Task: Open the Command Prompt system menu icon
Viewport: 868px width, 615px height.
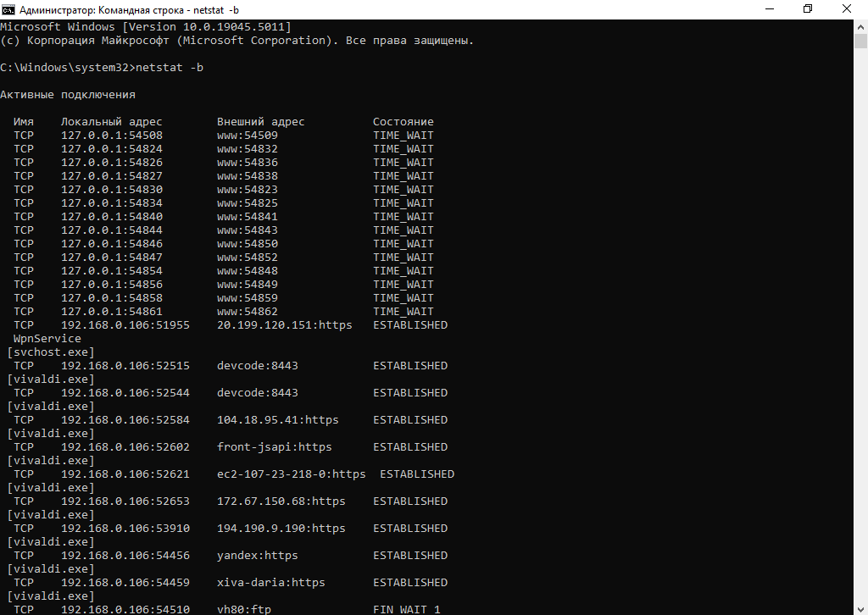Action: click(8, 8)
